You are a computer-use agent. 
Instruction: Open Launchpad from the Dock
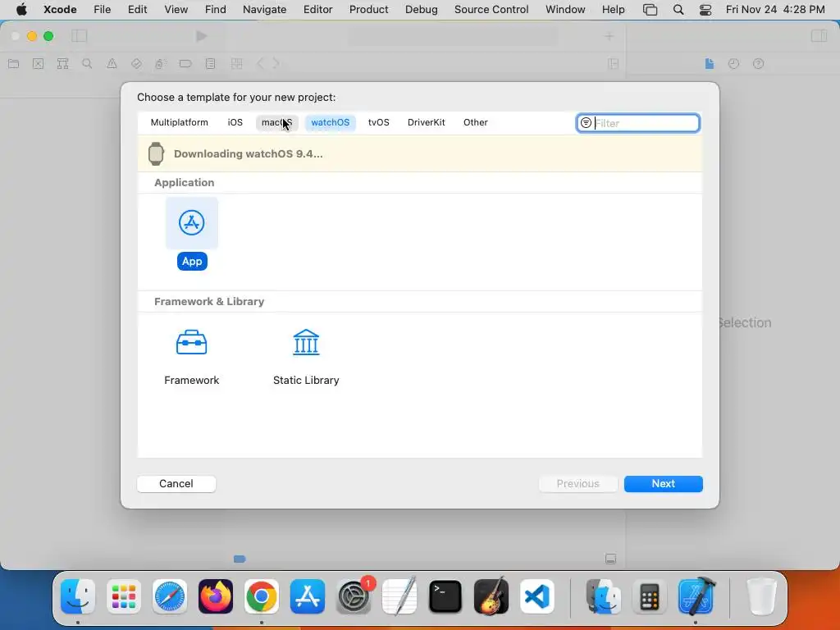124,596
